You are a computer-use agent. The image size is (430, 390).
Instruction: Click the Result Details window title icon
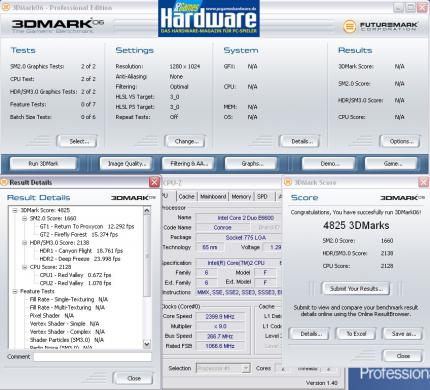pos(4,182)
